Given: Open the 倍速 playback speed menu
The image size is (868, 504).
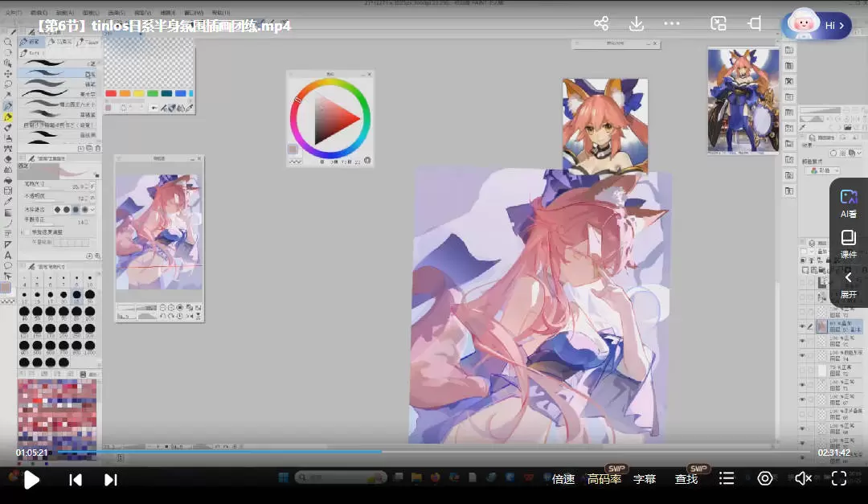Looking at the screenshot, I should [563, 479].
